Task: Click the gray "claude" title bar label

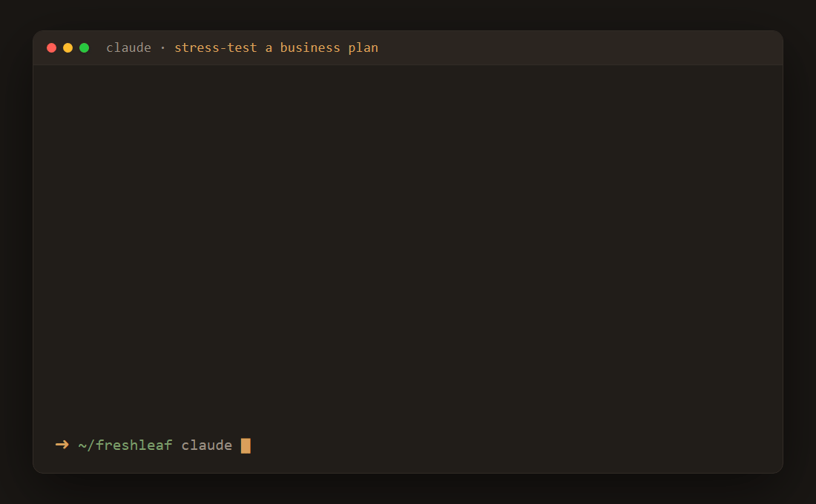Action: [128, 48]
